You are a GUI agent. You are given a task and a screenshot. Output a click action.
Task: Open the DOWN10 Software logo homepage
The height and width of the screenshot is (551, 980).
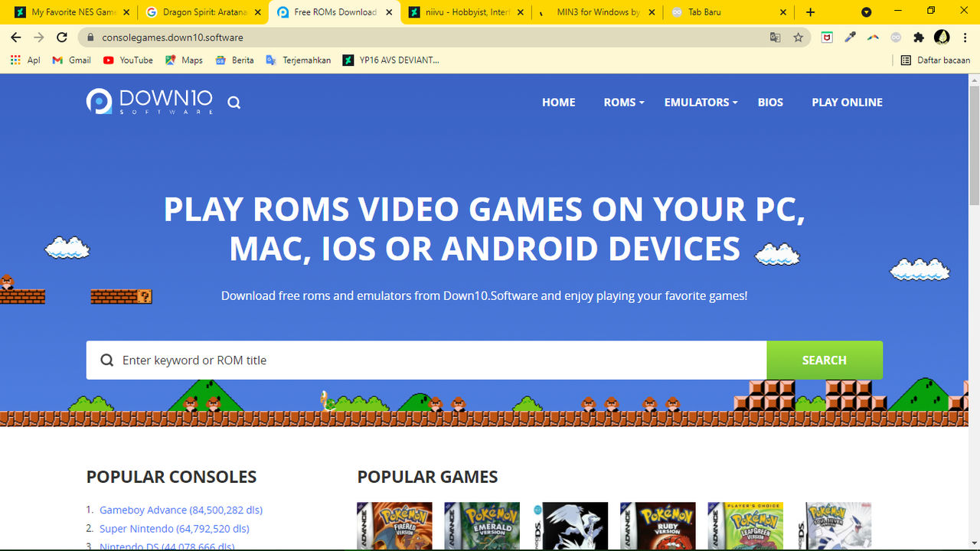[x=149, y=100]
